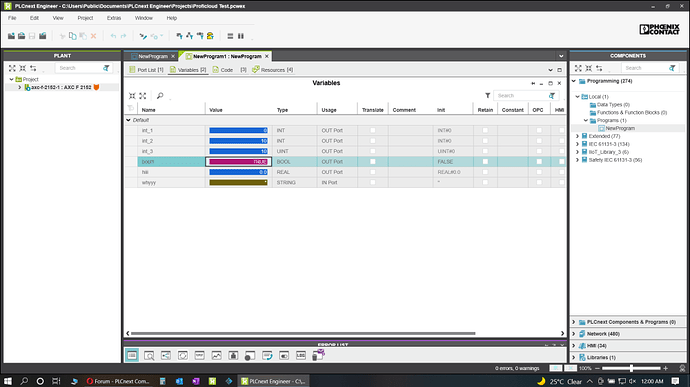Image resolution: width=690 pixels, height=387 pixels.
Task: Toggle OPC checkbox for int_3
Action: [539, 151]
